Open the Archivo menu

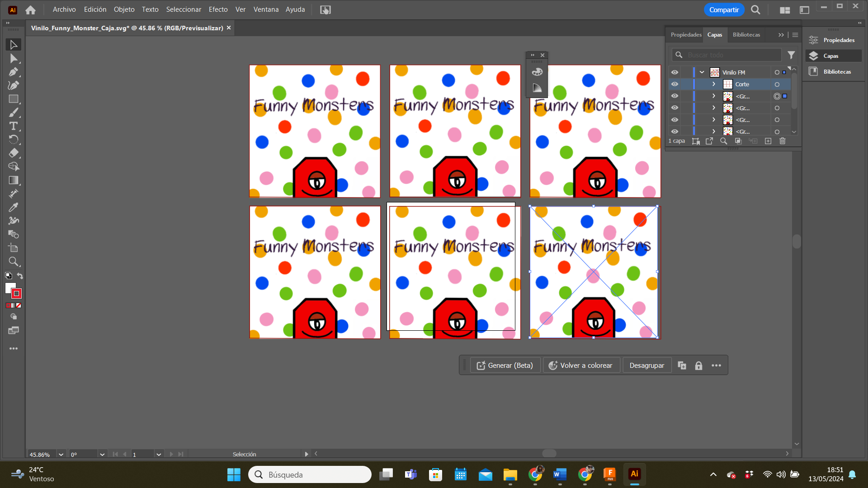64,9
